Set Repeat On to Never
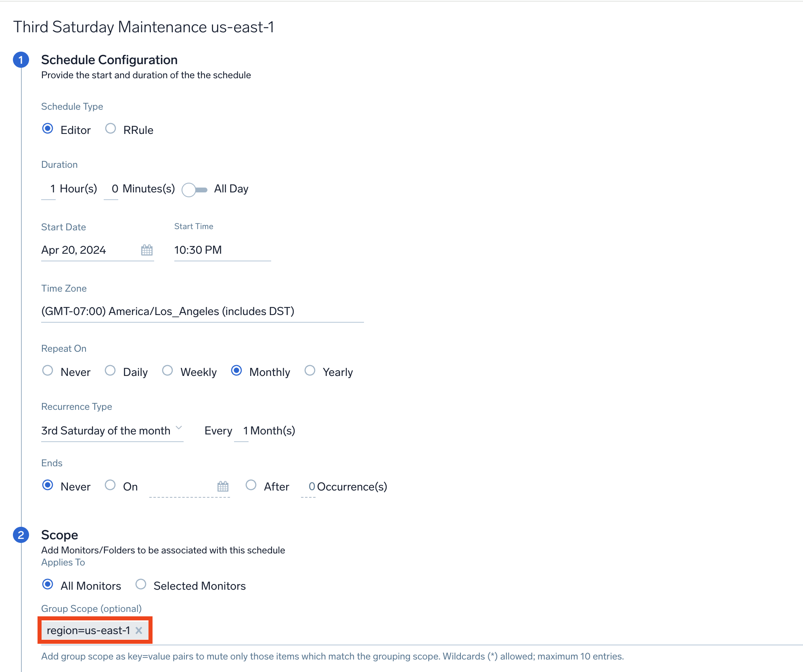Image resolution: width=803 pixels, height=672 pixels. point(48,371)
